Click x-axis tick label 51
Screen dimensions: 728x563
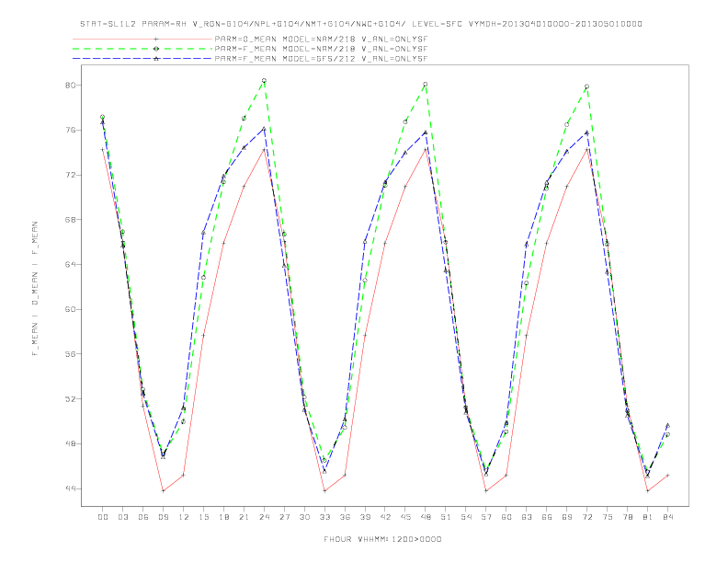pos(446,517)
